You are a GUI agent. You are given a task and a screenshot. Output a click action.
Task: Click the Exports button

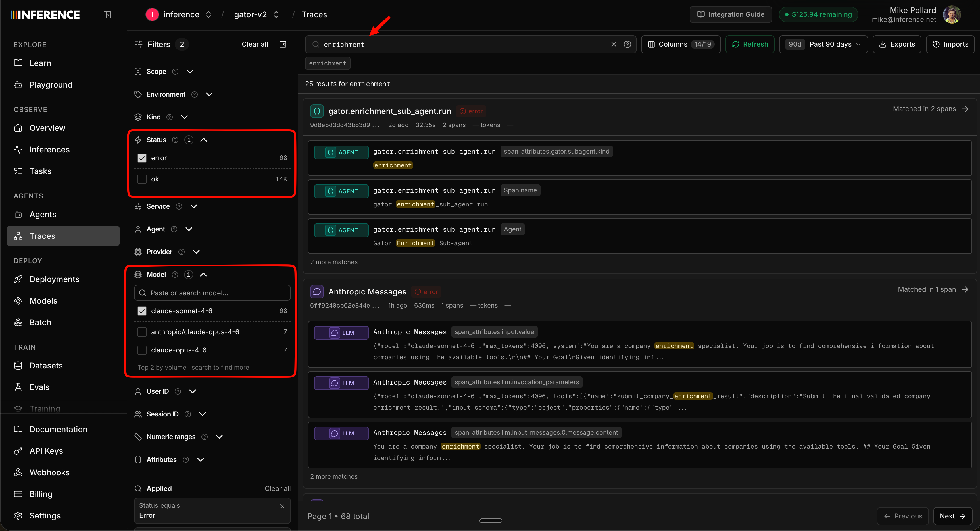[x=897, y=45]
